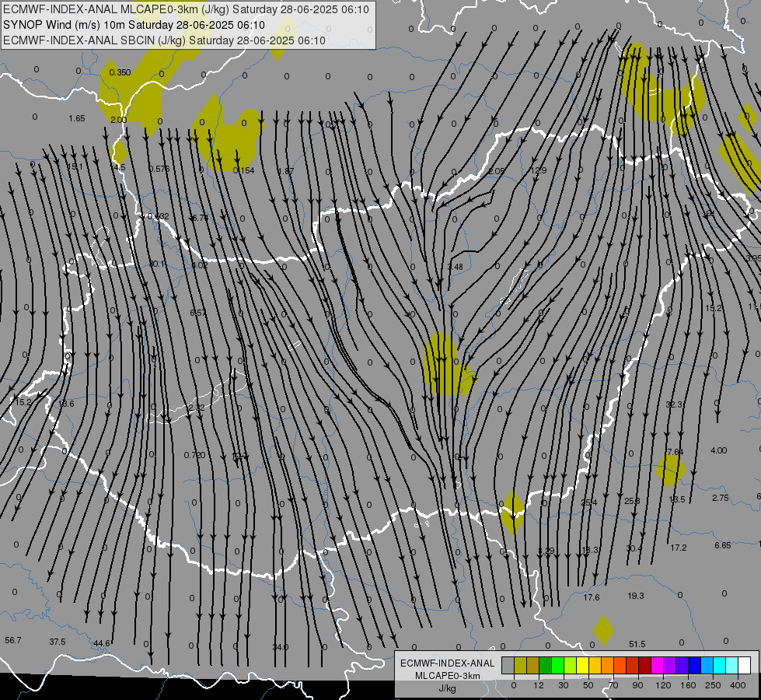Click the legend unit label J/kg

click(x=448, y=688)
